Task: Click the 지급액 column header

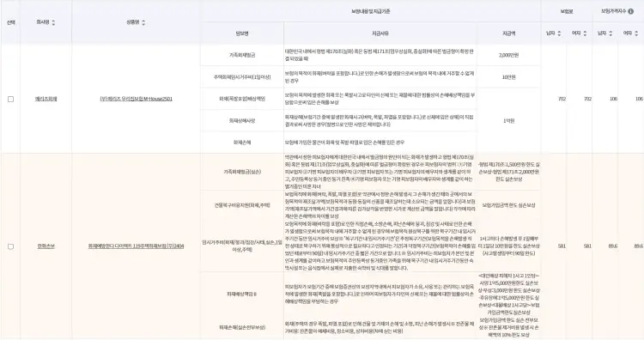Action: click(509, 33)
